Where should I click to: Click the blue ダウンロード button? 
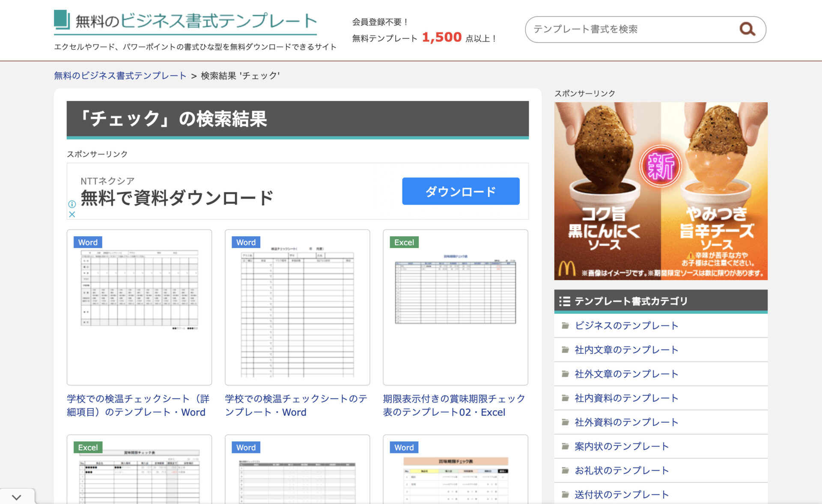(460, 191)
